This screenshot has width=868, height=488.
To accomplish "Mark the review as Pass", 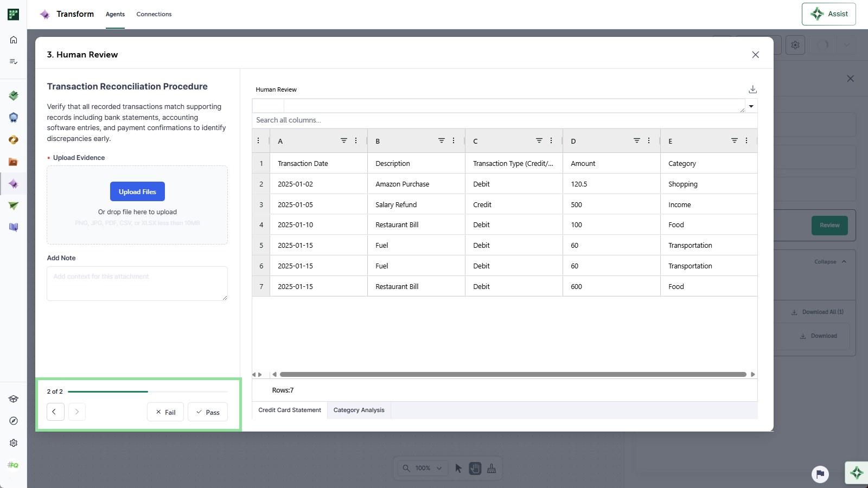I will (x=208, y=412).
